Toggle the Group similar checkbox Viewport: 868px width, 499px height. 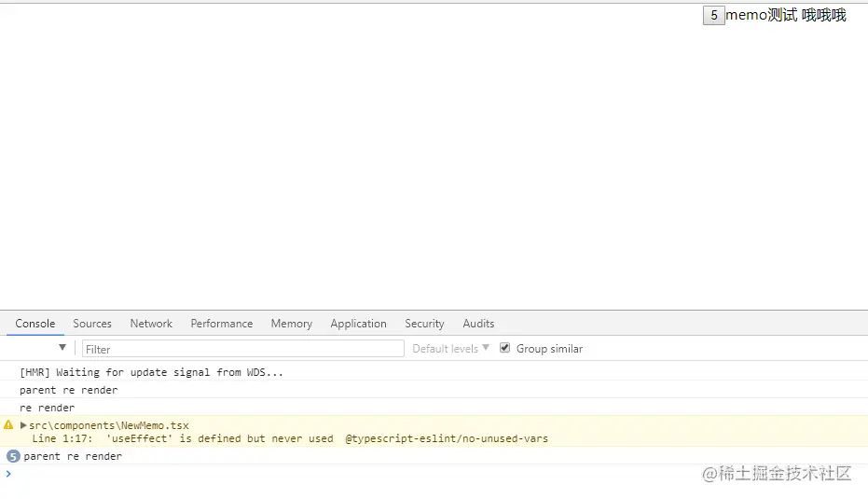[505, 348]
